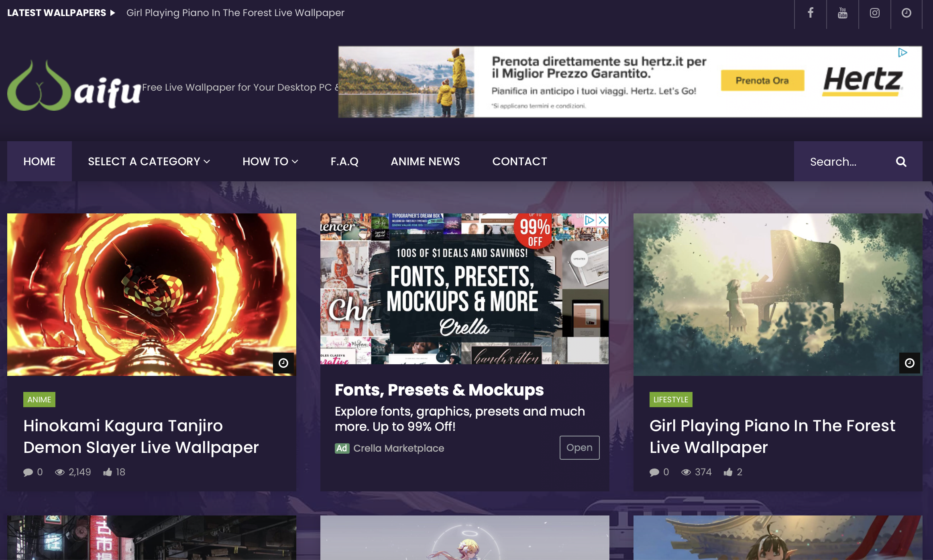Click the Piano Forest view count 374
The image size is (933, 560).
[703, 472]
